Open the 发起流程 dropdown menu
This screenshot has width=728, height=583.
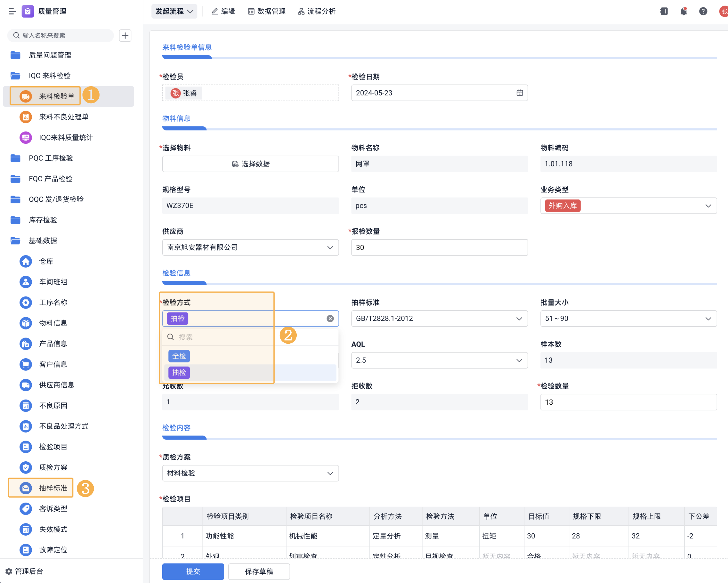(174, 11)
